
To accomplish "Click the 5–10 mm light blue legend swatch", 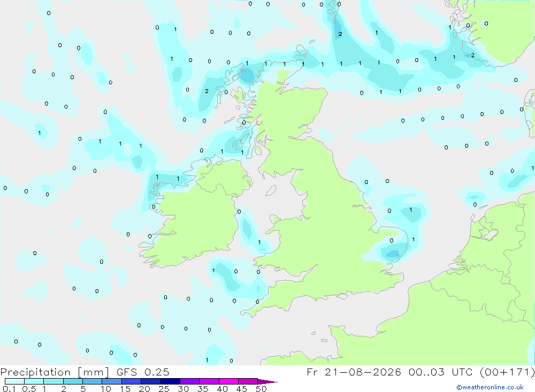I will pyautogui.click(x=92, y=381).
